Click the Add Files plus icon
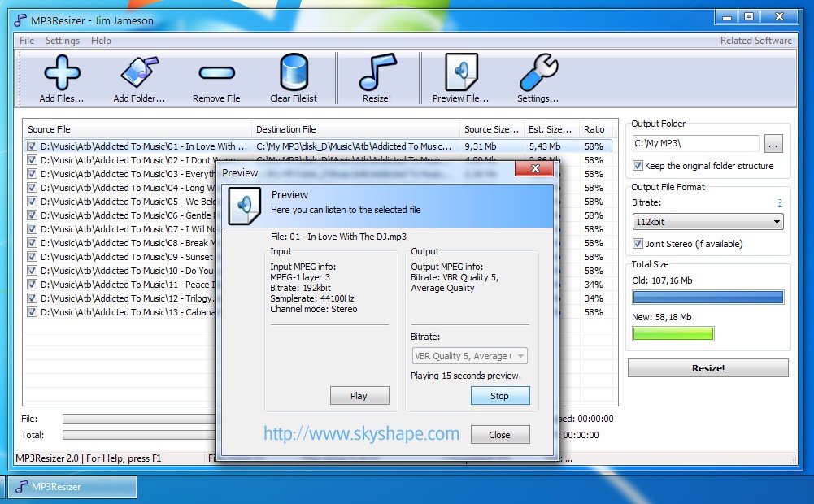 point(62,73)
